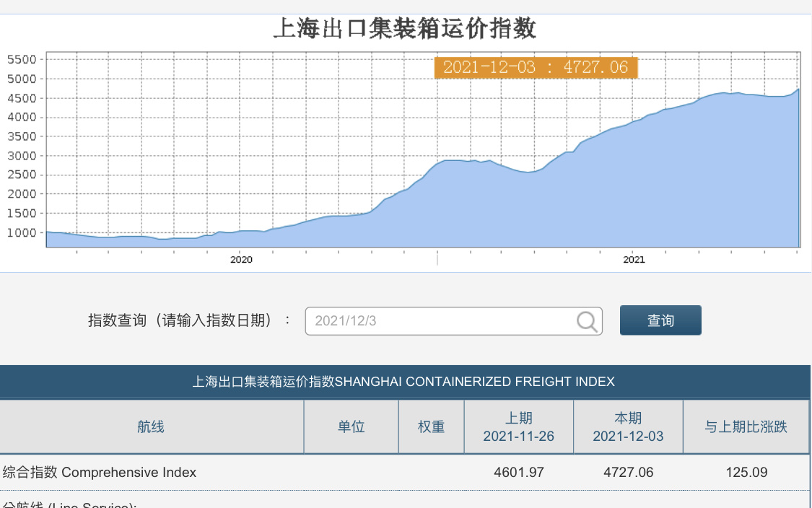The height and width of the screenshot is (508, 812).
Task: Click the 与上期比涨跌 column header
Action: point(746,427)
